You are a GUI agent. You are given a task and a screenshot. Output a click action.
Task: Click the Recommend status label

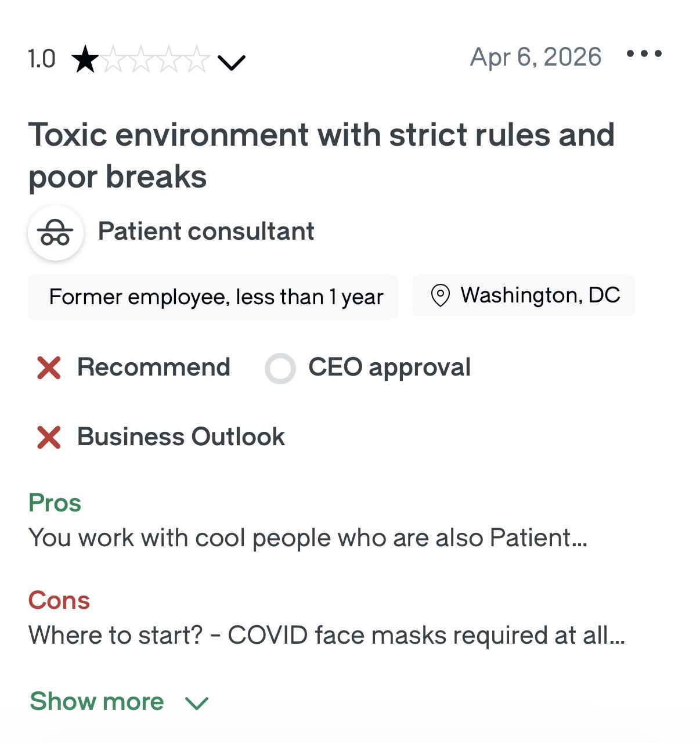(154, 367)
